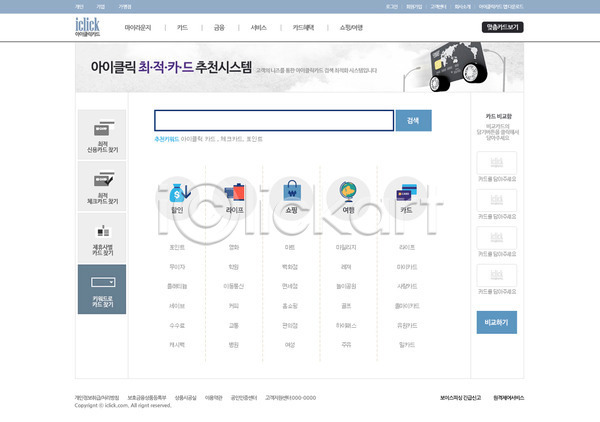Click the 체크카드 recommended keyword link

click(x=231, y=139)
